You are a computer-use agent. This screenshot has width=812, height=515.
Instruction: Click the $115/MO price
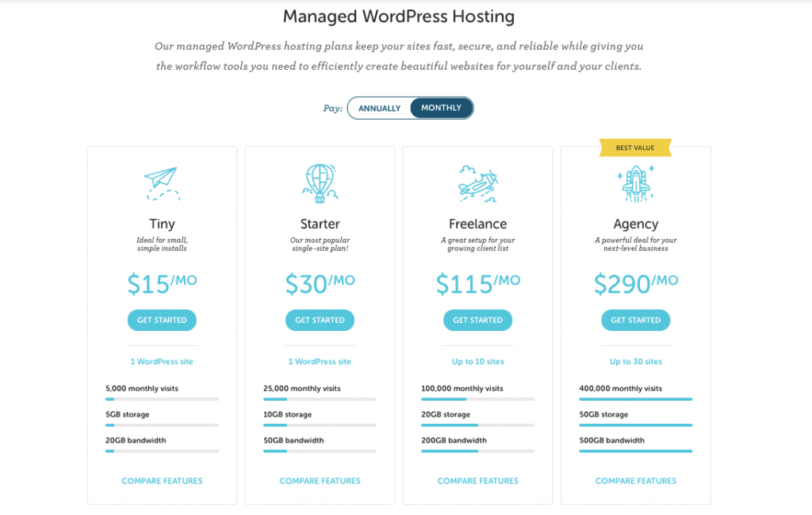[x=478, y=283]
